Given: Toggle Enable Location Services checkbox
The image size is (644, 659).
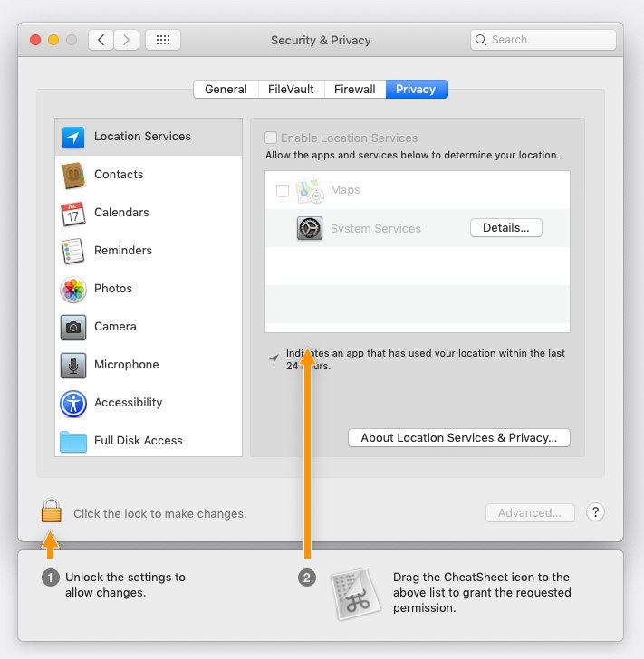Looking at the screenshot, I should click(x=271, y=138).
